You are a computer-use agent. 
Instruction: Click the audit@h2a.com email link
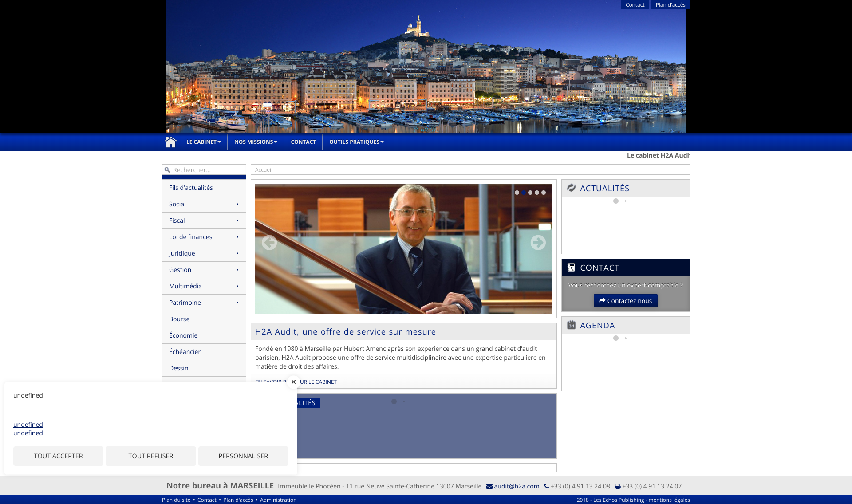[517, 486]
